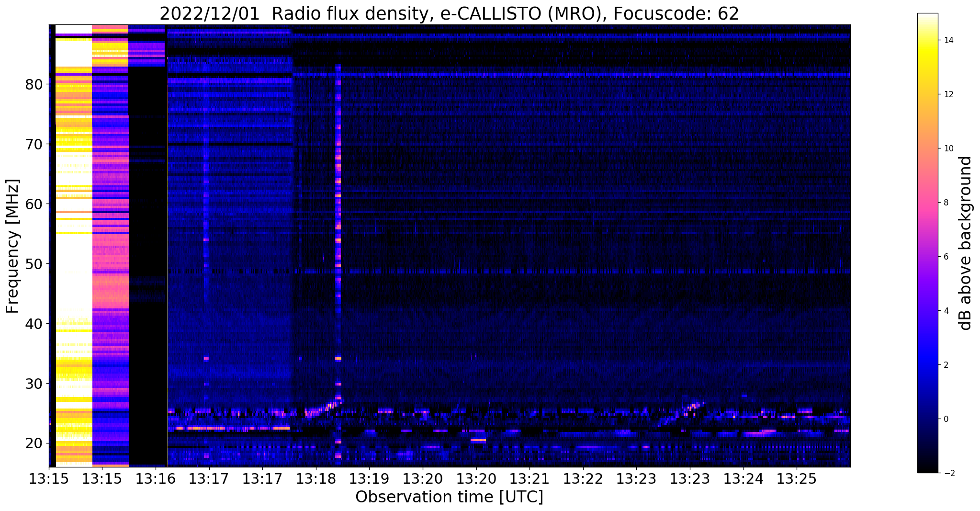Click the 13:24 time tick label
Screen dimensions: 980x511
click(x=743, y=478)
